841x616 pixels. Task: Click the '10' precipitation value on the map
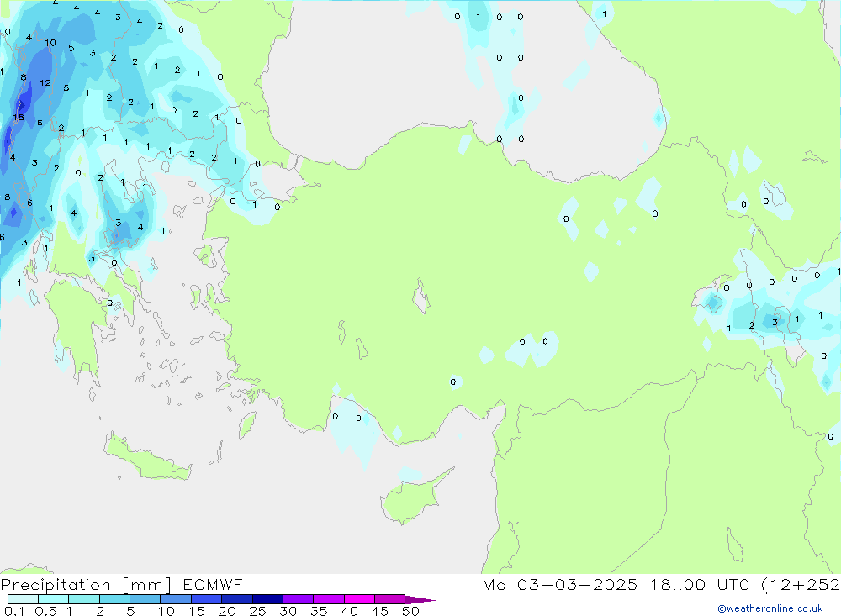pyautogui.click(x=50, y=43)
